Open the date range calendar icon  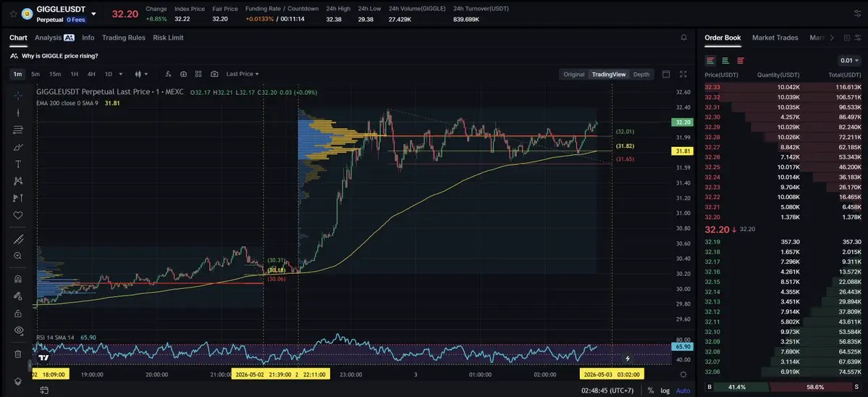click(43, 390)
